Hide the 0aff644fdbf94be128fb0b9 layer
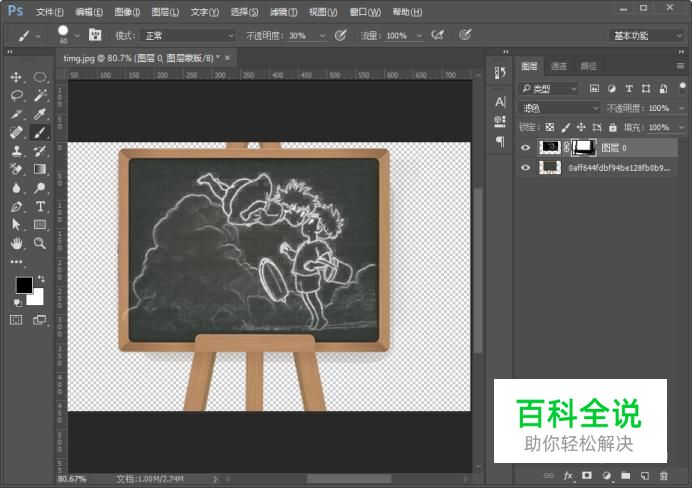Viewport: 692px width, 488px height. pos(525,168)
